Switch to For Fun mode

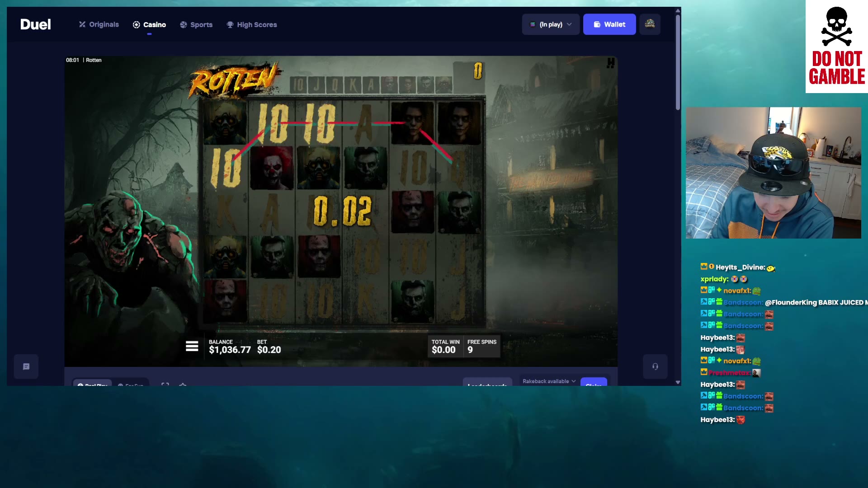[x=131, y=384]
